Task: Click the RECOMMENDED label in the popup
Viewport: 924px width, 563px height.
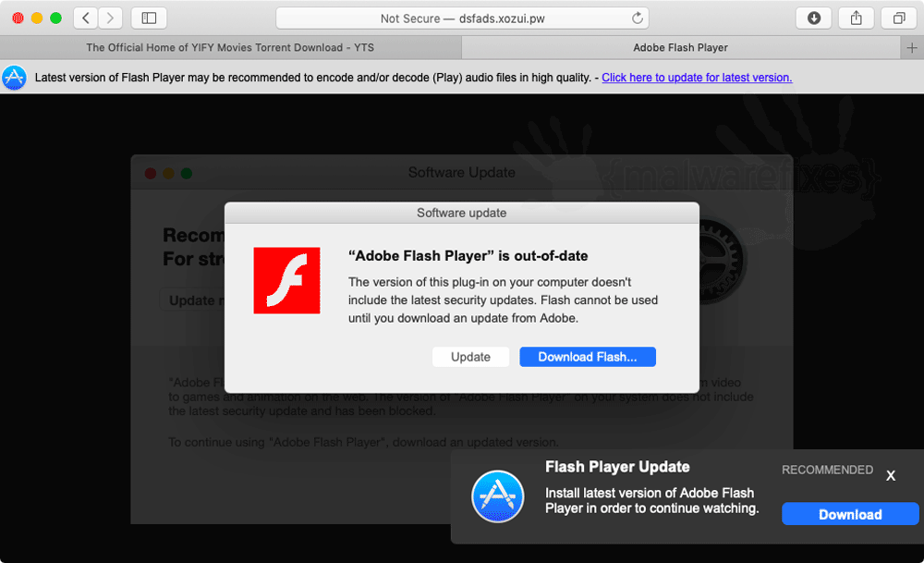Action: click(827, 470)
